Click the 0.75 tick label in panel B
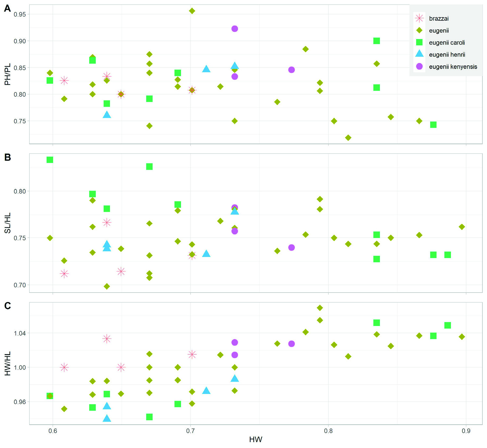Screen dimensions: 487x448 [x=20, y=238]
